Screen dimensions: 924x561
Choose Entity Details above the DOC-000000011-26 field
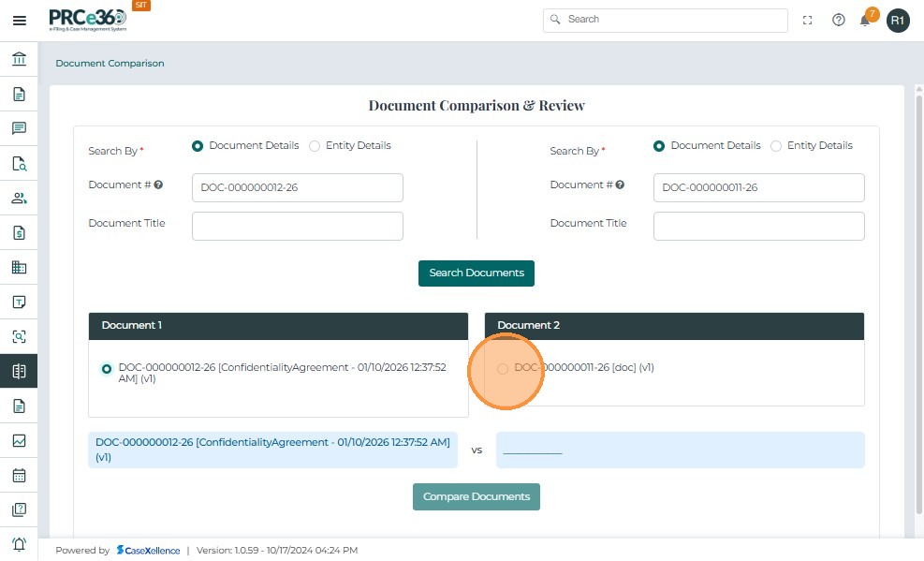click(x=776, y=146)
